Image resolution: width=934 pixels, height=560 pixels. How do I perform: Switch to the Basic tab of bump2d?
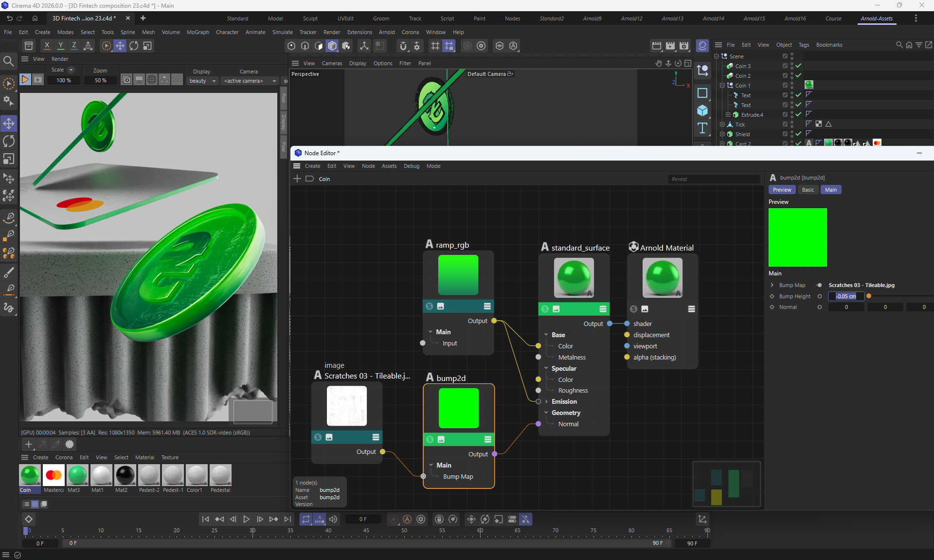808,190
